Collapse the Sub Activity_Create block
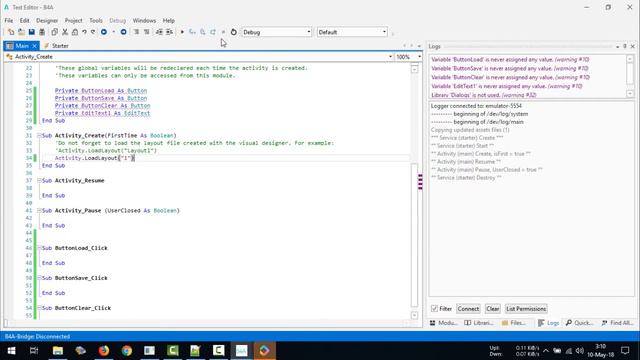Viewport: 640px width, 360px height. point(39,136)
